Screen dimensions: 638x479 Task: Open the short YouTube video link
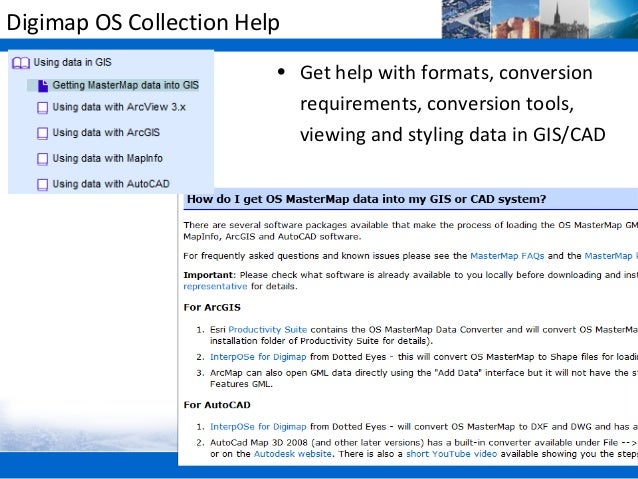tap(452, 454)
